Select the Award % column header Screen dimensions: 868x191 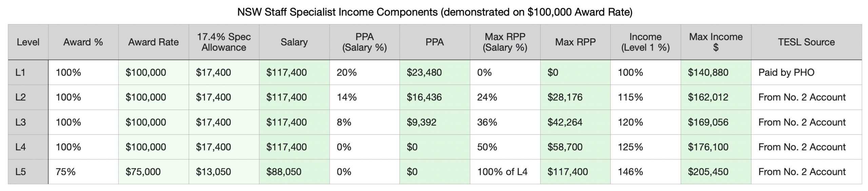coord(83,42)
